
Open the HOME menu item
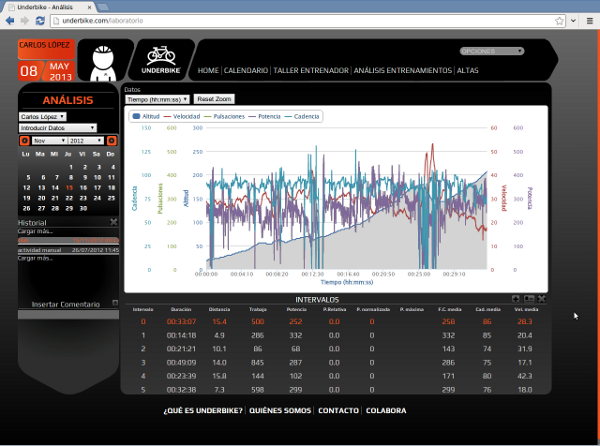tap(208, 70)
